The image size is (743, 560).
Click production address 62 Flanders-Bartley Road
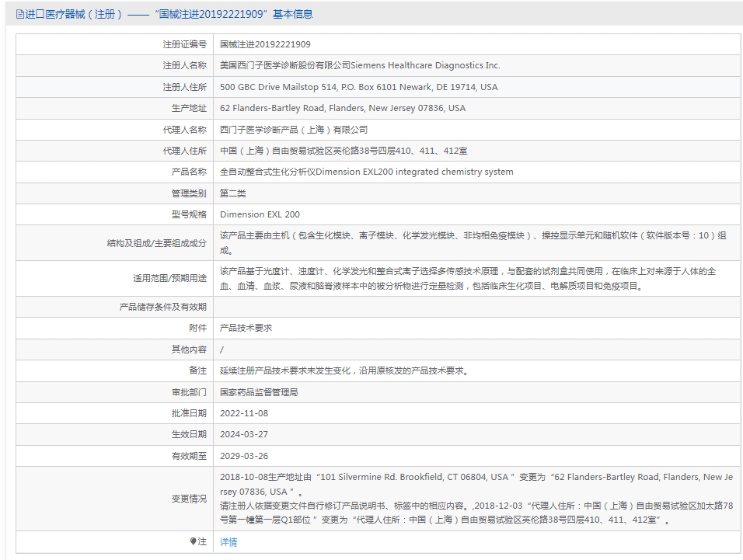(343, 108)
